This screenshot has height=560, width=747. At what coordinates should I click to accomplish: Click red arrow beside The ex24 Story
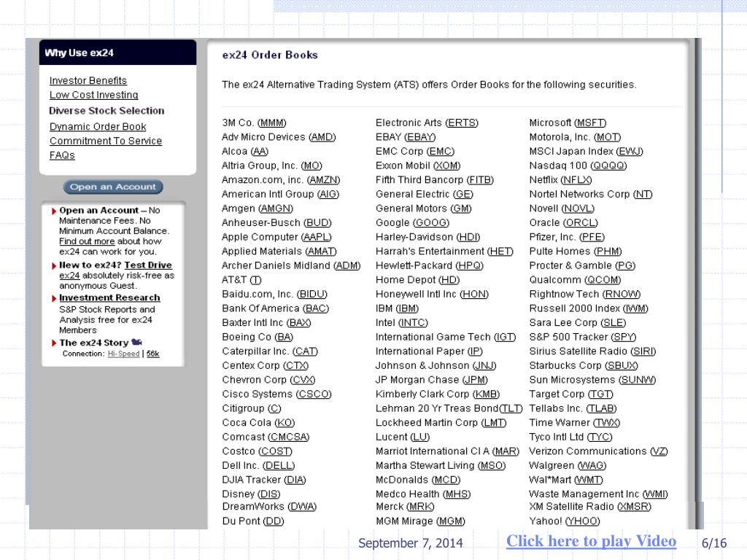(54, 343)
